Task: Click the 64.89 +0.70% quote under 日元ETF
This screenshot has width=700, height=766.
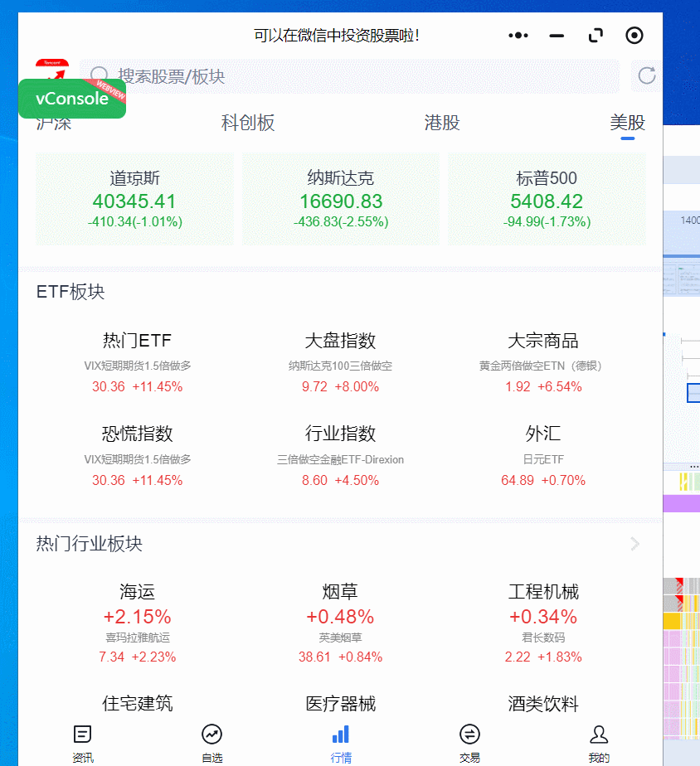Action: click(542, 480)
